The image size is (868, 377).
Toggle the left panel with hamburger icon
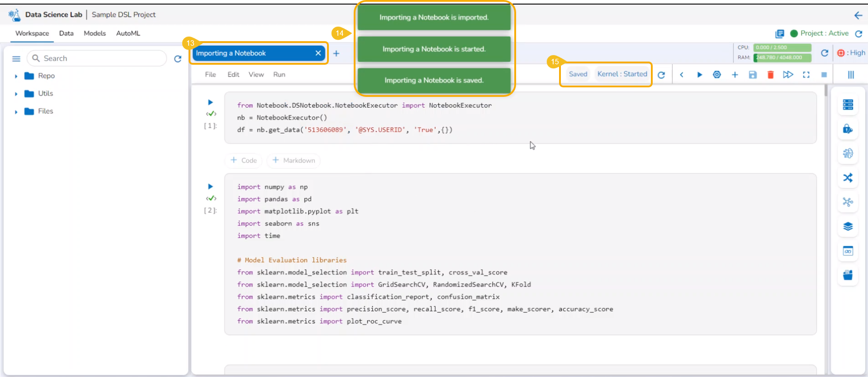click(16, 58)
